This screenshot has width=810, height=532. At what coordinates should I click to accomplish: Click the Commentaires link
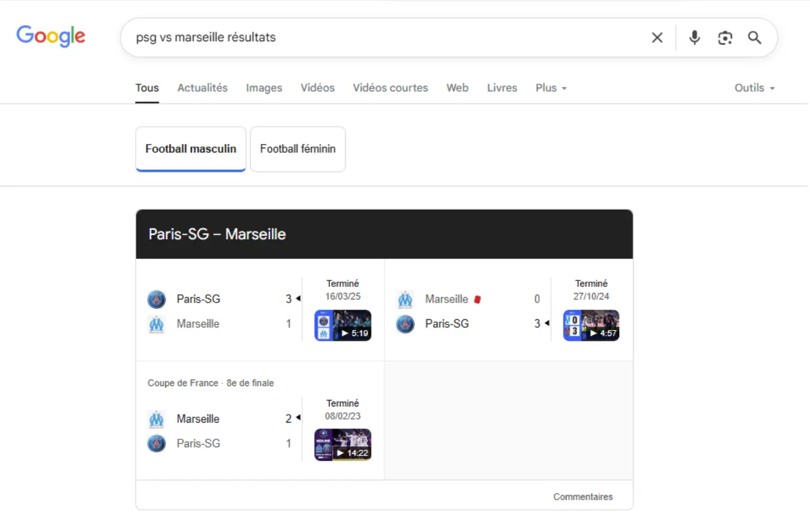click(583, 497)
